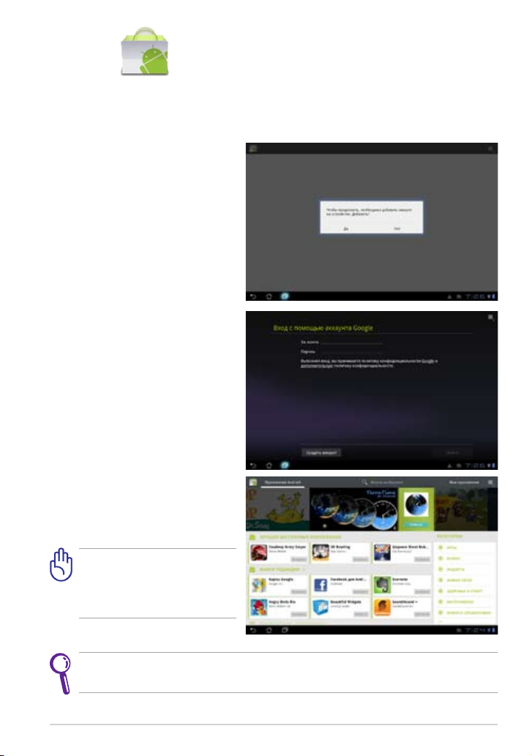The image size is (532, 756).
Task: Open the Army Sniper app card
Action: click(x=278, y=553)
